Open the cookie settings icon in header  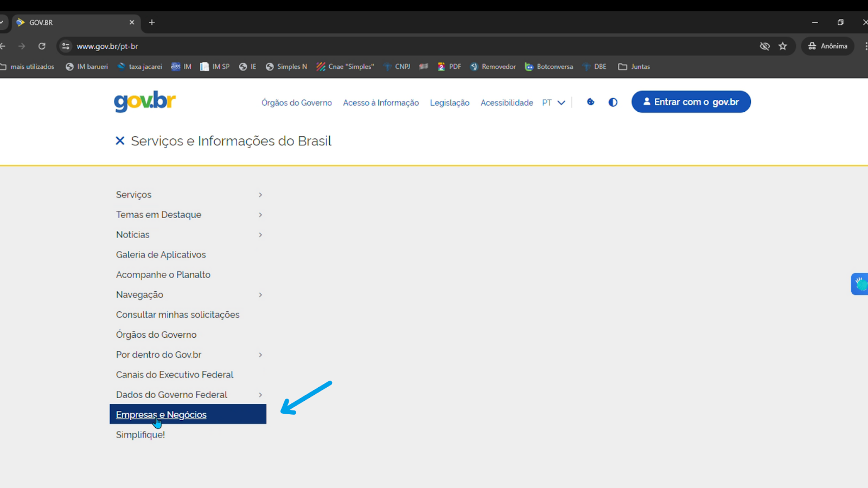tap(591, 102)
